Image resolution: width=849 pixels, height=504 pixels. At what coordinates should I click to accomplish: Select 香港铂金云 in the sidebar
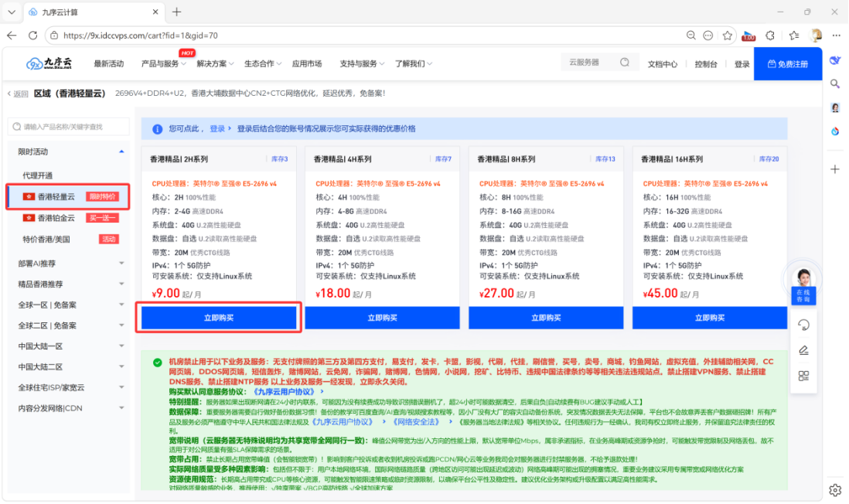click(x=69, y=218)
